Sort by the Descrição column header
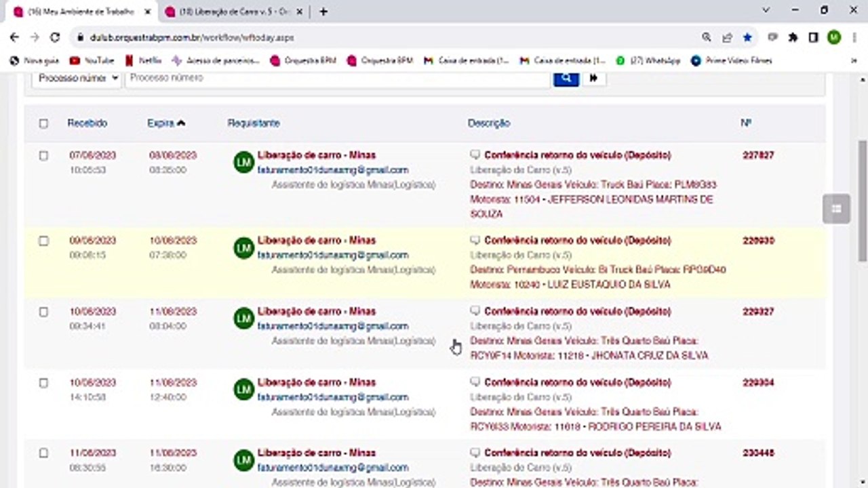868x488 pixels. point(489,123)
